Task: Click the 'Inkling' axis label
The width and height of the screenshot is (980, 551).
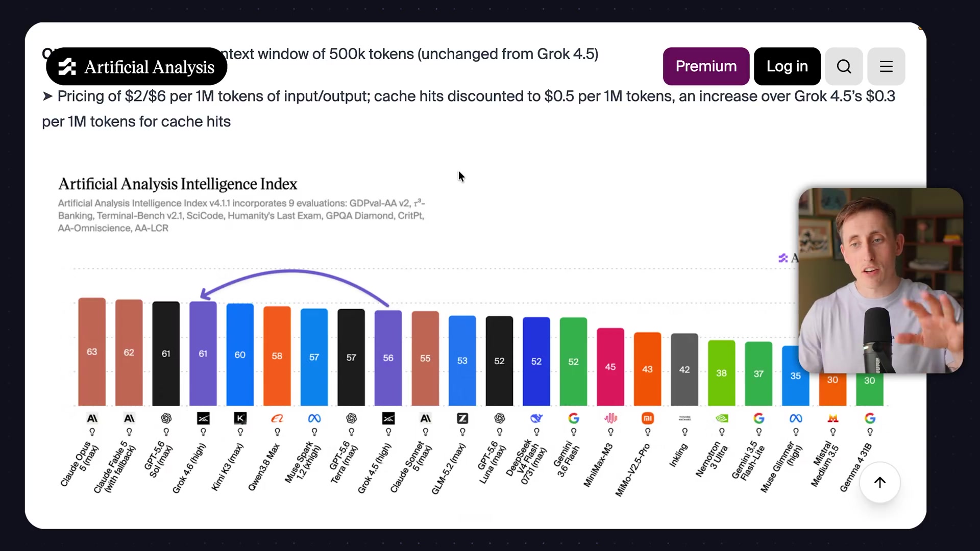Action: [678, 455]
